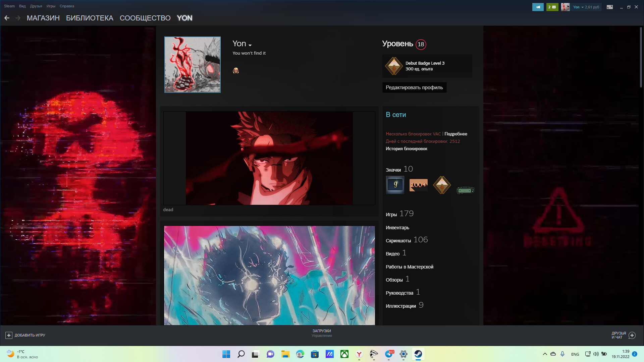Open the YON profile tab

click(184, 18)
